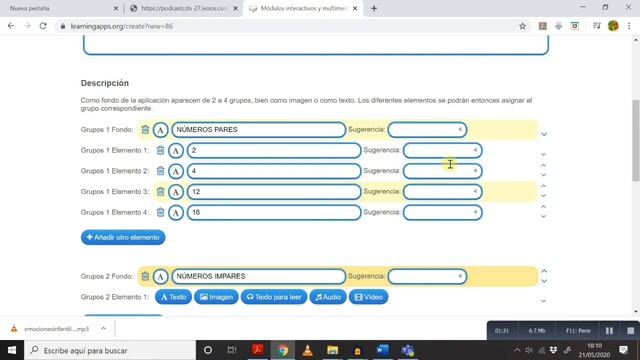
Task: Close the podcastcdn ivoox tab
Action: tap(236, 8)
